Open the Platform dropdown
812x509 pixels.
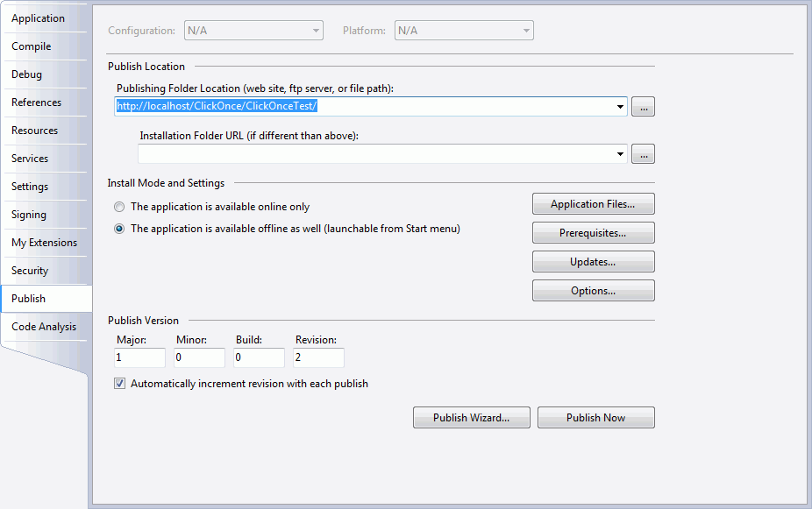pyautogui.click(x=464, y=31)
